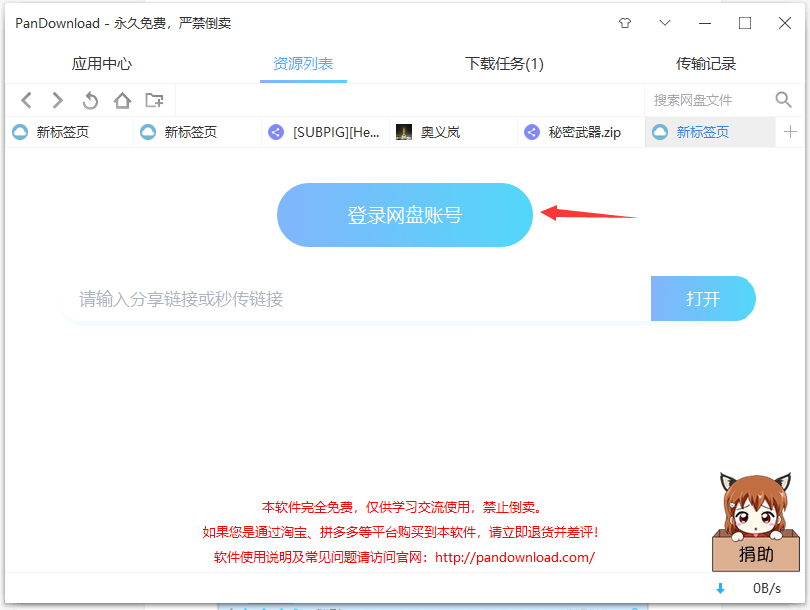Close the PanDownload window
810x610 pixels.
(x=784, y=23)
